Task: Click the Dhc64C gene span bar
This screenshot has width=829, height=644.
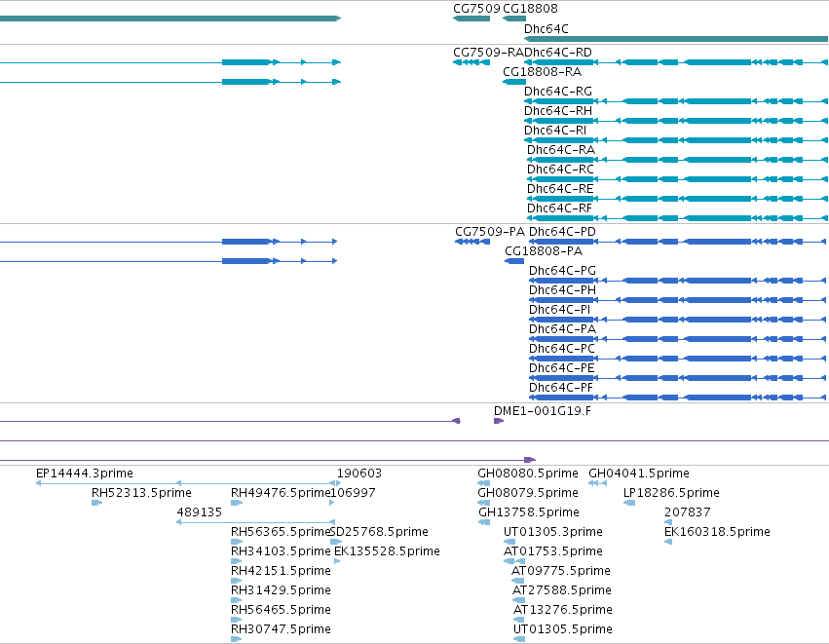Action: pyautogui.click(x=676, y=39)
